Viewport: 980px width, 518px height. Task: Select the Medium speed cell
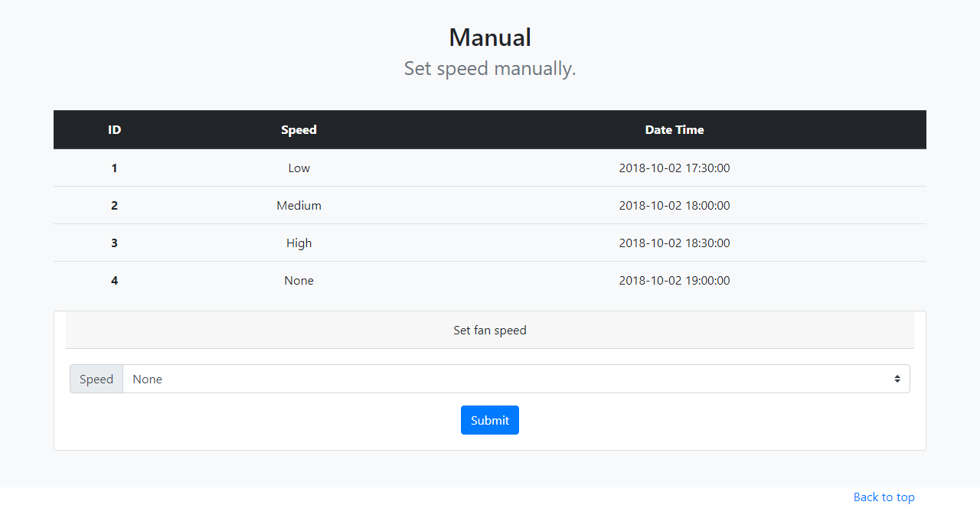click(x=299, y=205)
